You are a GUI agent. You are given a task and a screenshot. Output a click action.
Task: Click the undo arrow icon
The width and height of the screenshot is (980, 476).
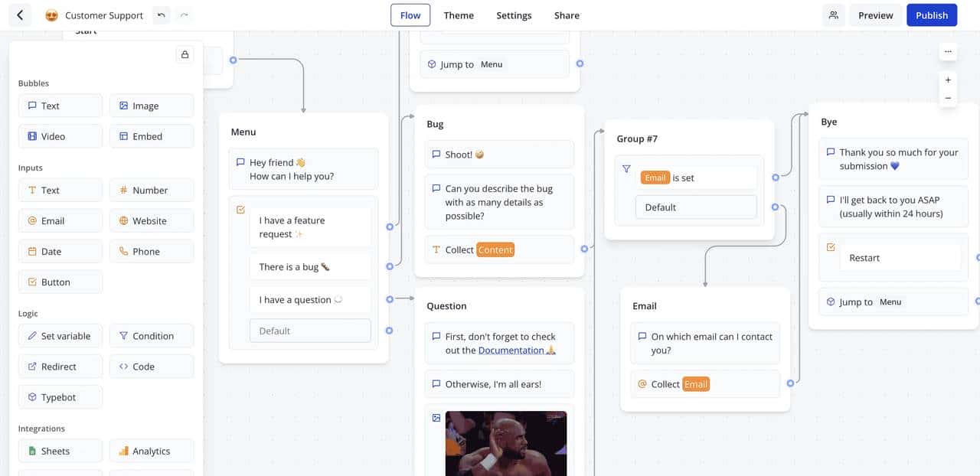click(161, 15)
